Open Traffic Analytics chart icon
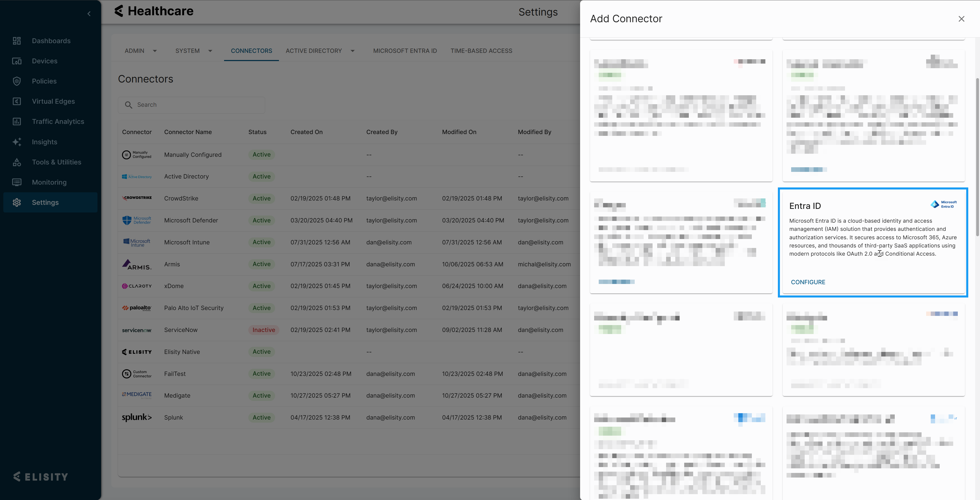This screenshot has height=500, width=980. coord(17,122)
